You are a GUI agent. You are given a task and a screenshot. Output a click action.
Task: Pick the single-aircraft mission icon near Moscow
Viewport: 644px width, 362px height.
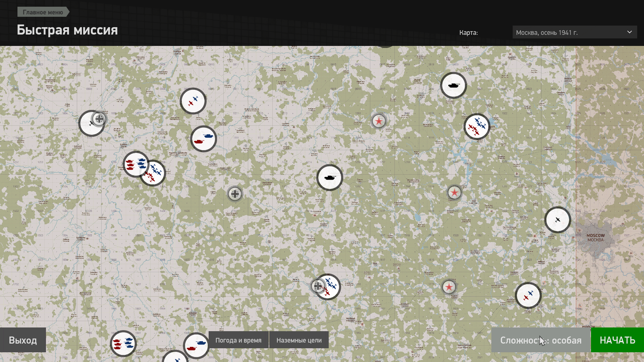click(x=557, y=220)
